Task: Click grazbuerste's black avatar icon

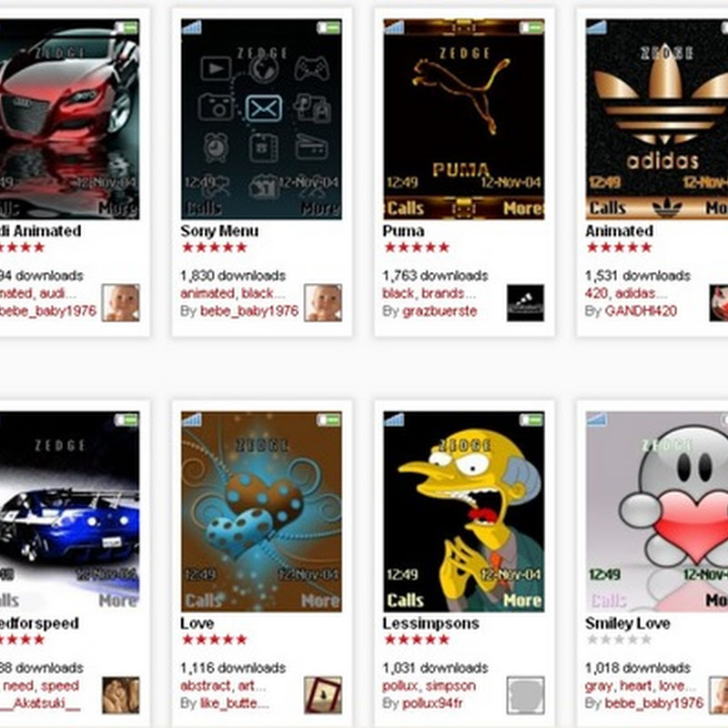Action: point(526,303)
